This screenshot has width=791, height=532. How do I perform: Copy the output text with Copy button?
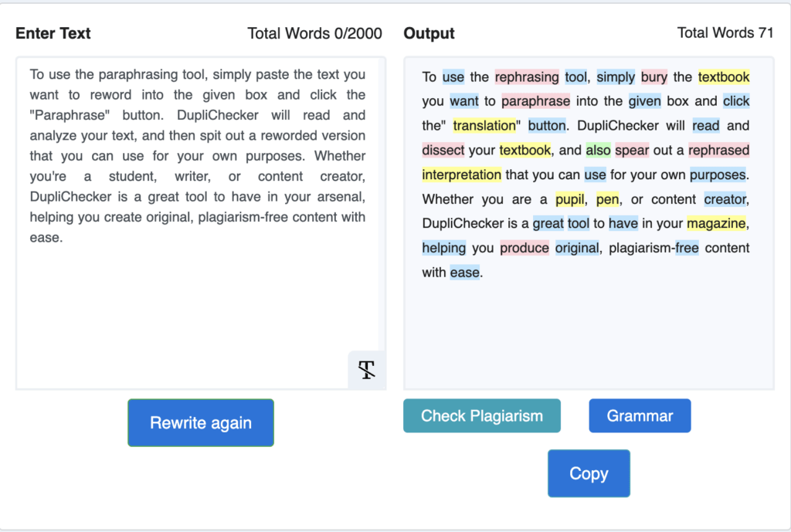(x=589, y=473)
